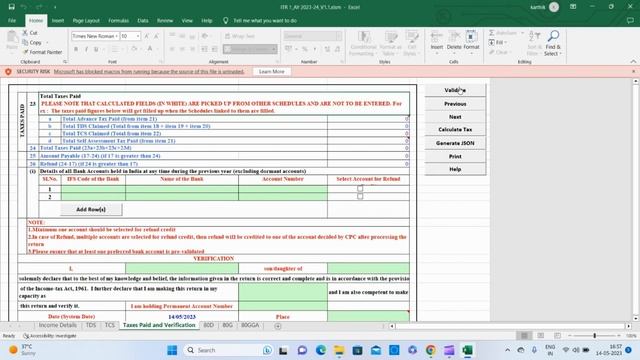Collapse the ribbon with chevron

click(633, 62)
